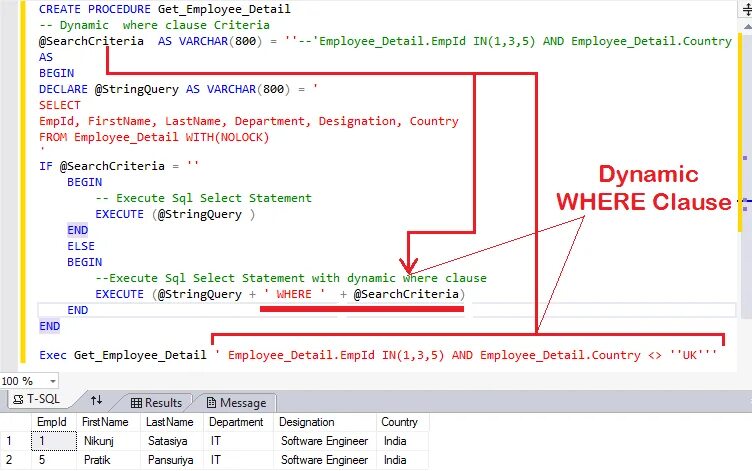Click the swap panes up-down arrows icon
This screenshot has height=471, width=752.
pos(96,400)
